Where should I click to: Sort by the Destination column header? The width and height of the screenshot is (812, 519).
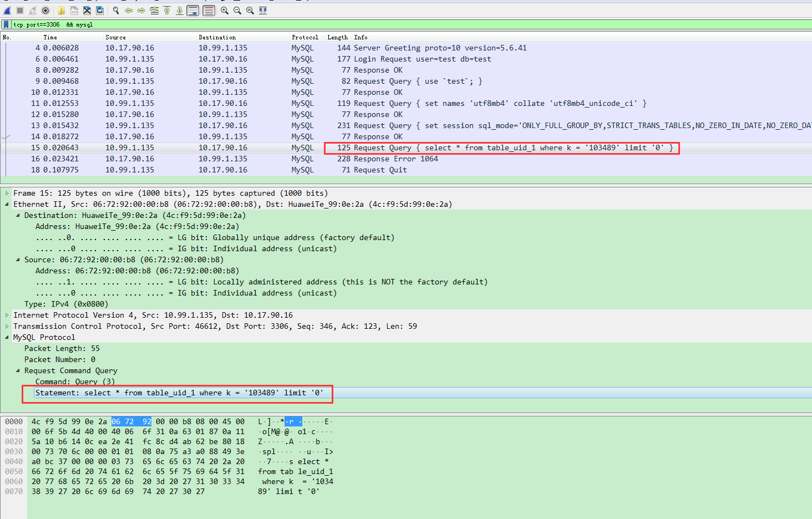[x=217, y=37]
